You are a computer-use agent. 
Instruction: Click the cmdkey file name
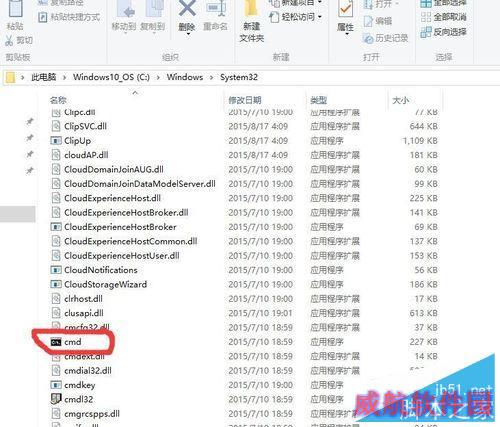click(80, 385)
